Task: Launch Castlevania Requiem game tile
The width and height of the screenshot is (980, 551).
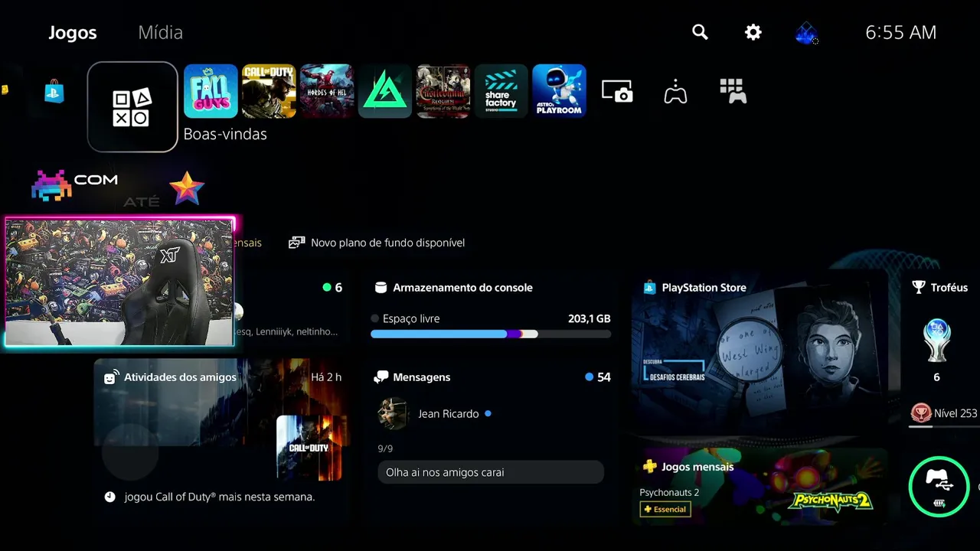Action: [443, 91]
